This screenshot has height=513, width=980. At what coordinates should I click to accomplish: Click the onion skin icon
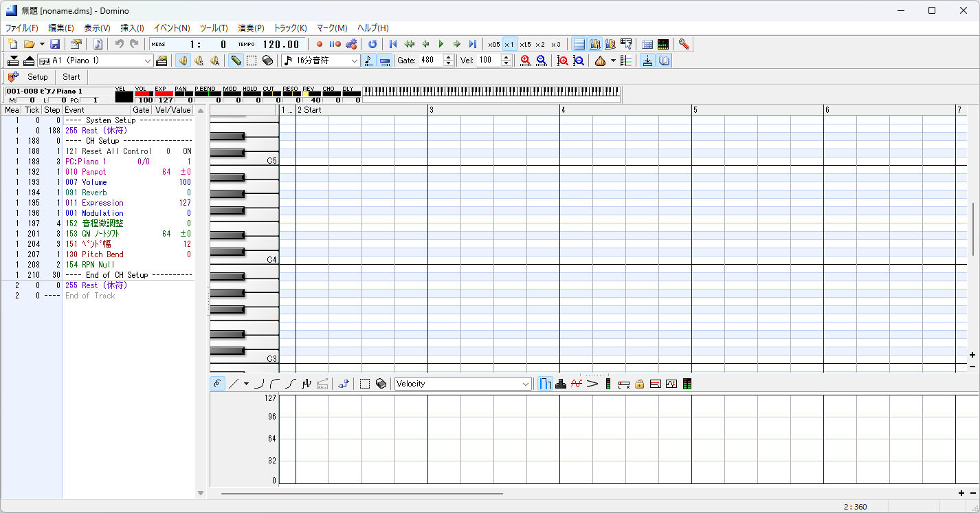pos(600,61)
